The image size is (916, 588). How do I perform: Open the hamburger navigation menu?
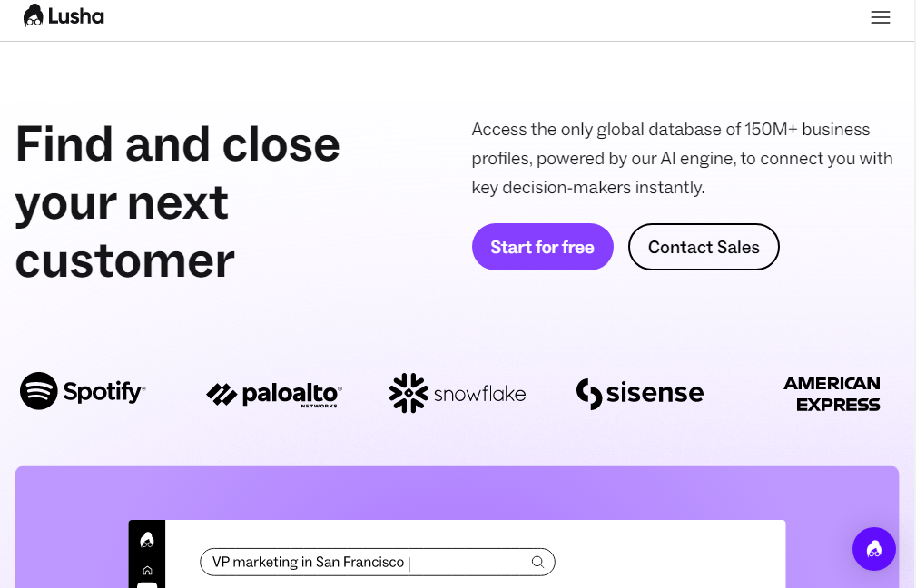tap(880, 17)
